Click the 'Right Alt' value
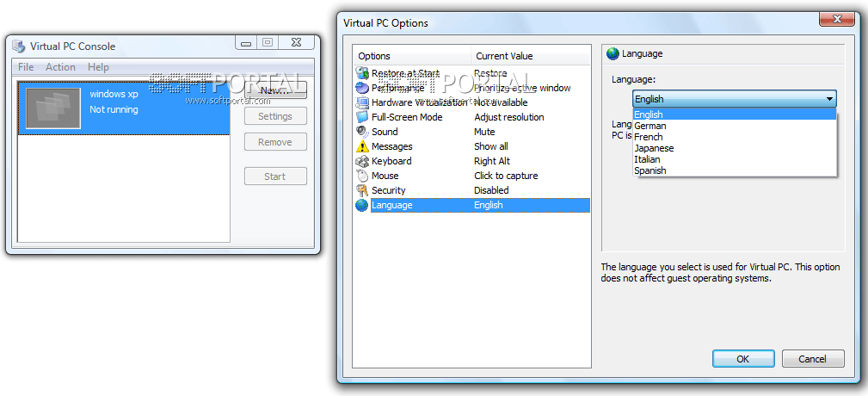The height and width of the screenshot is (396, 868). pyautogui.click(x=492, y=161)
